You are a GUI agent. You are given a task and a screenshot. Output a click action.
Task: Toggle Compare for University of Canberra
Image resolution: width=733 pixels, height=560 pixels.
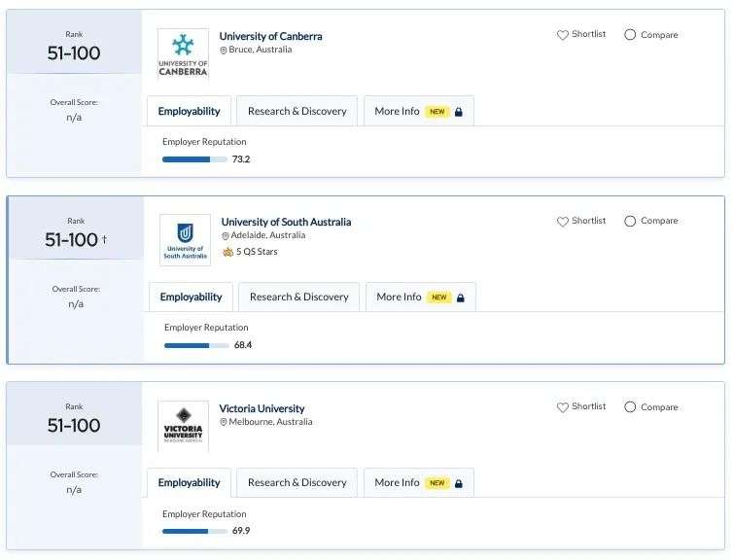point(630,35)
